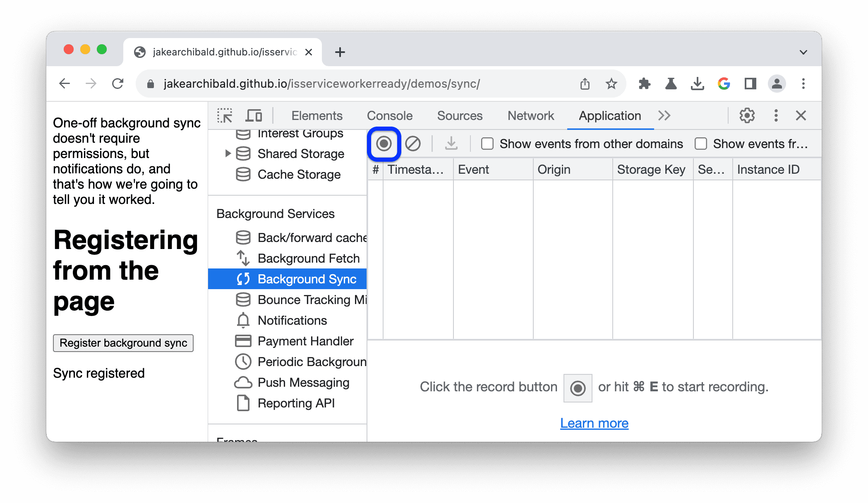This screenshot has height=503, width=868.
Task: Select the Network panel tab
Action: [x=530, y=115]
